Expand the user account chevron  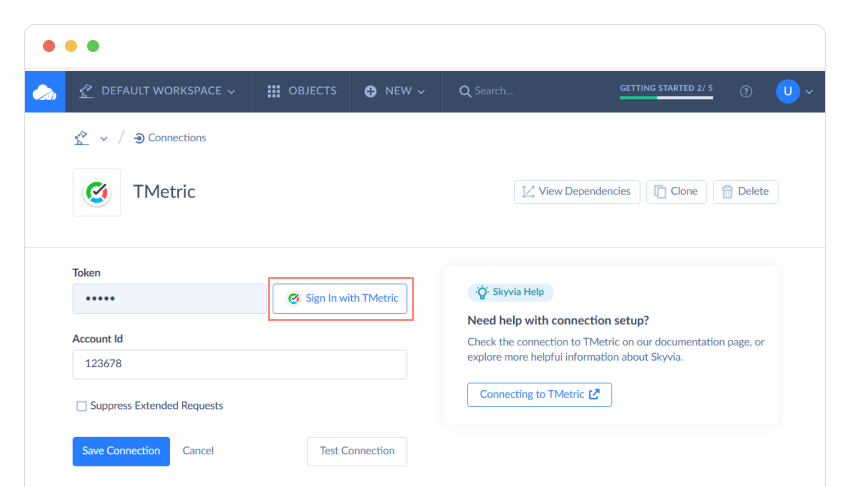[x=809, y=92]
